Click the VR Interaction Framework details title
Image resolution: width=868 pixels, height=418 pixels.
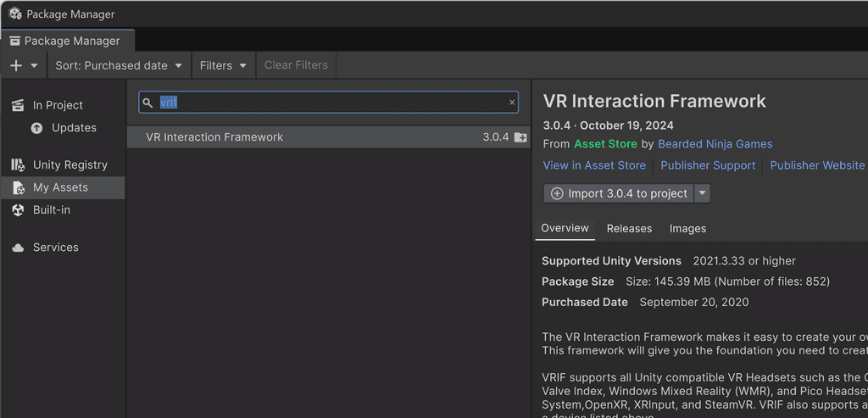tap(654, 101)
